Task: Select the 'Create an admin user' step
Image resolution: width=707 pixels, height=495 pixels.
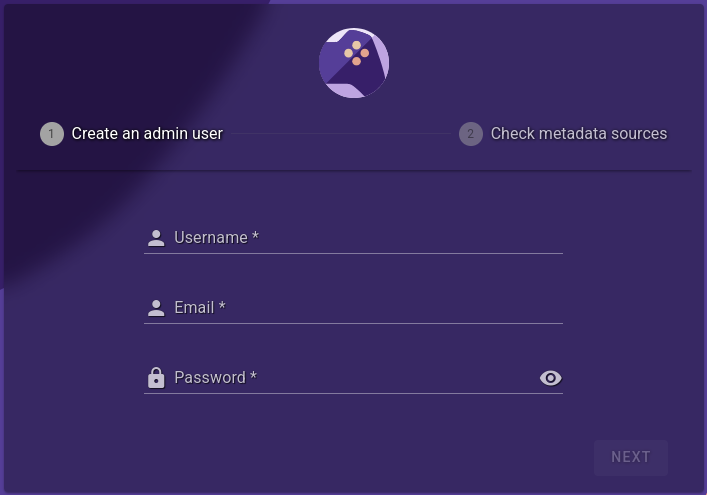Action: (x=147, y=134)
